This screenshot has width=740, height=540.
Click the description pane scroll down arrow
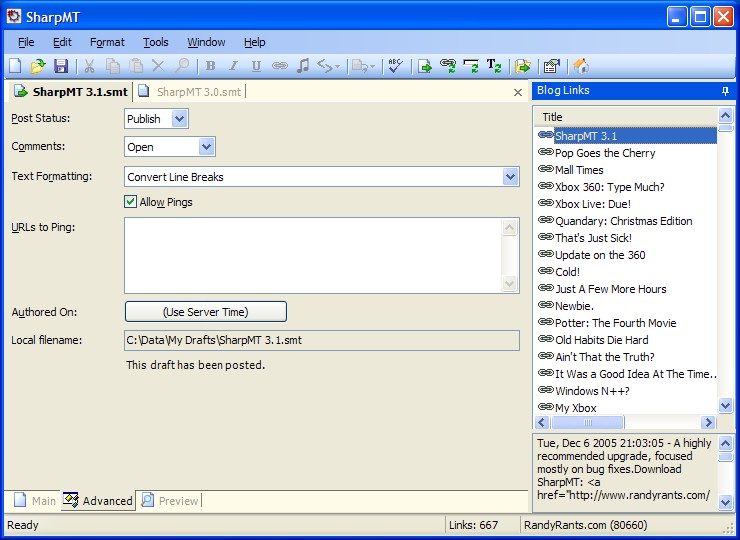[725, 503]
